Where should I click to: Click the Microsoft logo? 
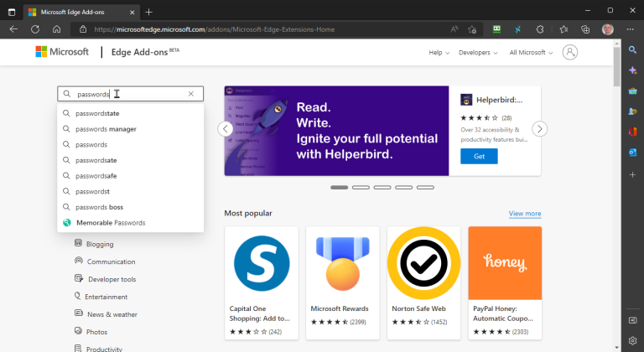(62, 52)
